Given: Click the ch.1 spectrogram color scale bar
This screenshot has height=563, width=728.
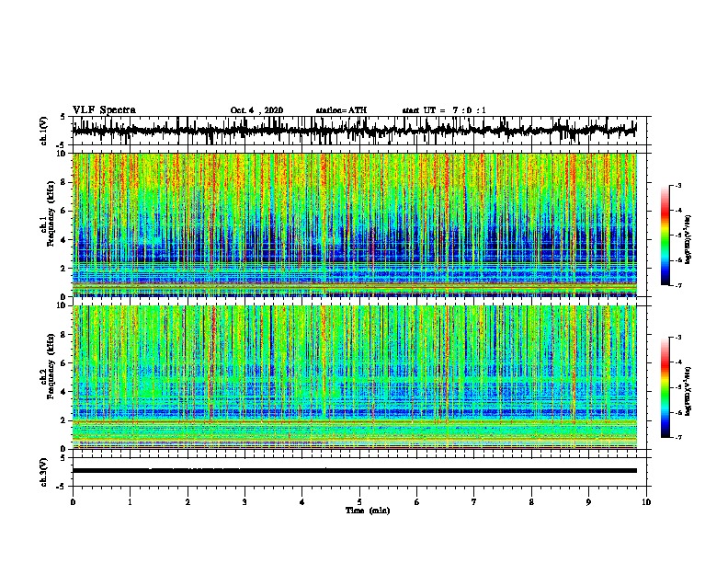Looking at the screenshot, I should pos(665,236).
